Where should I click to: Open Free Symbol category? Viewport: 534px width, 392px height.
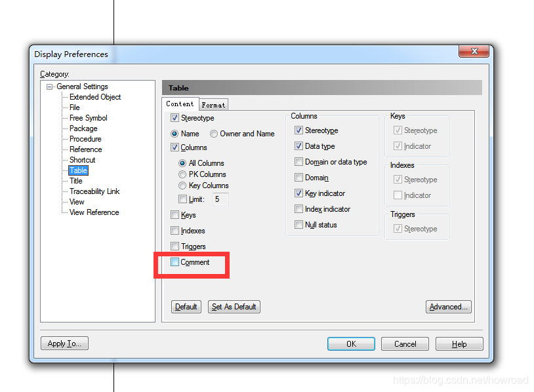(x=88, y=118)
